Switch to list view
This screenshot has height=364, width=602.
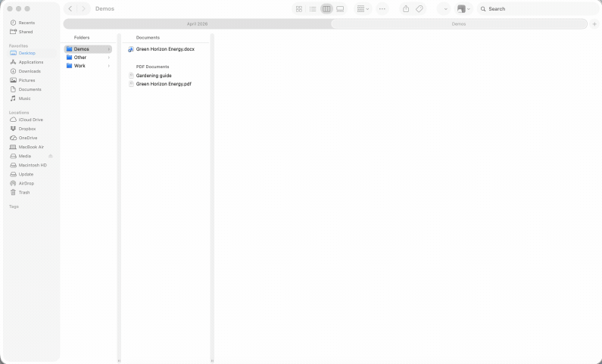[313, 9]
